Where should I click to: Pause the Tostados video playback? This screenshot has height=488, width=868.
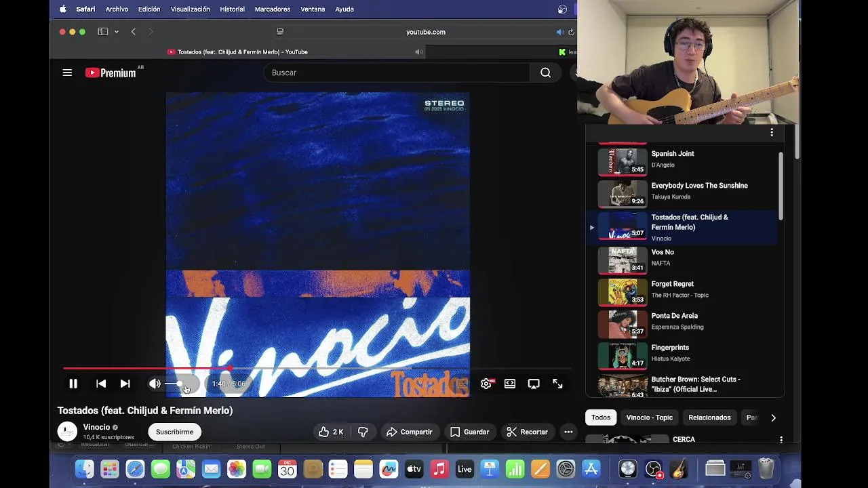click(73, 384)
